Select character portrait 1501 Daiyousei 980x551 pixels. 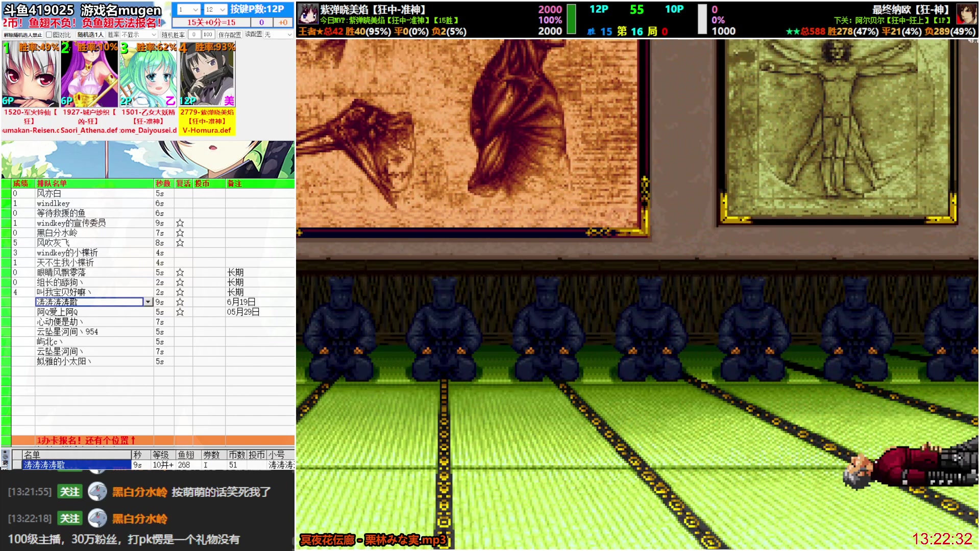[149, 74]
